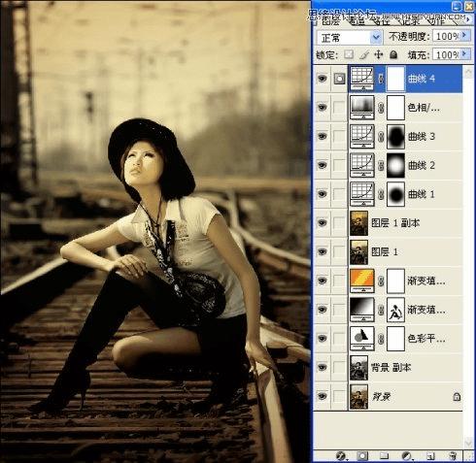Select the figure-shaped mask on 渐变填 layer

click(x=395, y=310)
